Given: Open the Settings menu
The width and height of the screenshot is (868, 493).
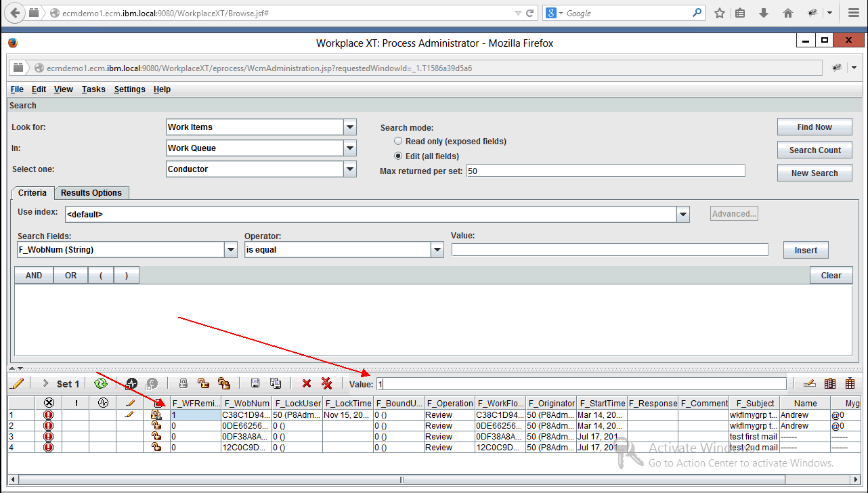Looking at the screenshot, I should [x=129, y=89].
